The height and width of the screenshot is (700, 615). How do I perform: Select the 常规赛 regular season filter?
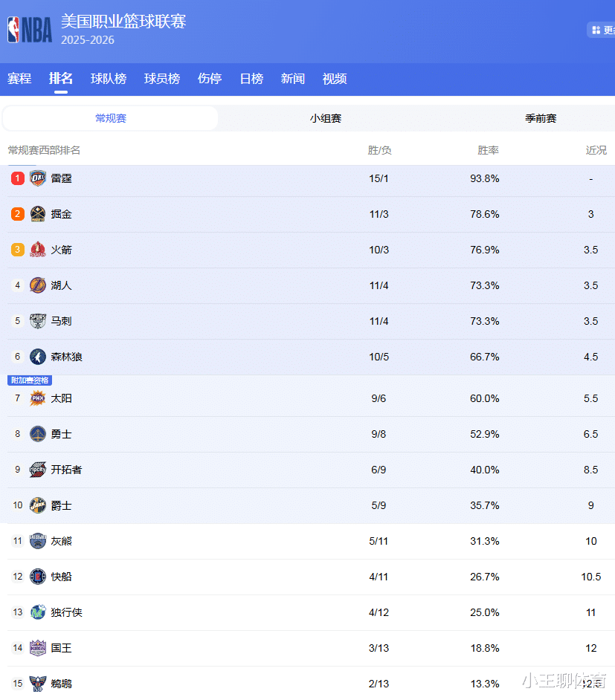110,118
